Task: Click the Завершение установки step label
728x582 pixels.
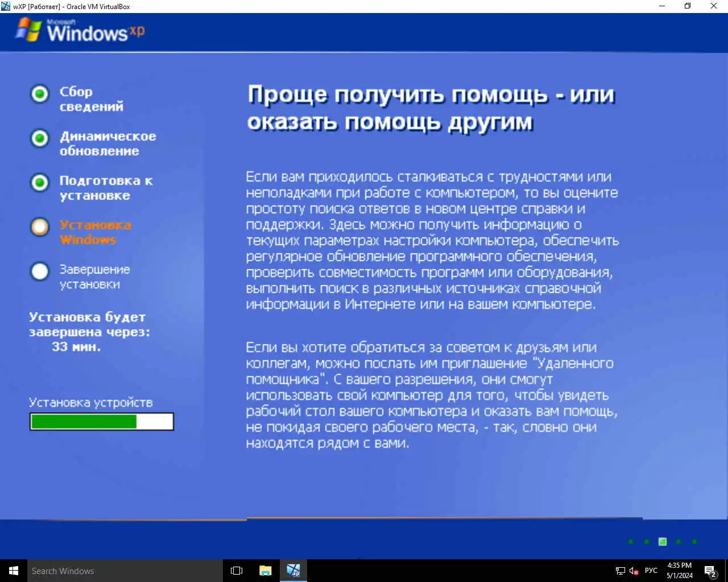Action: point(94,276)
